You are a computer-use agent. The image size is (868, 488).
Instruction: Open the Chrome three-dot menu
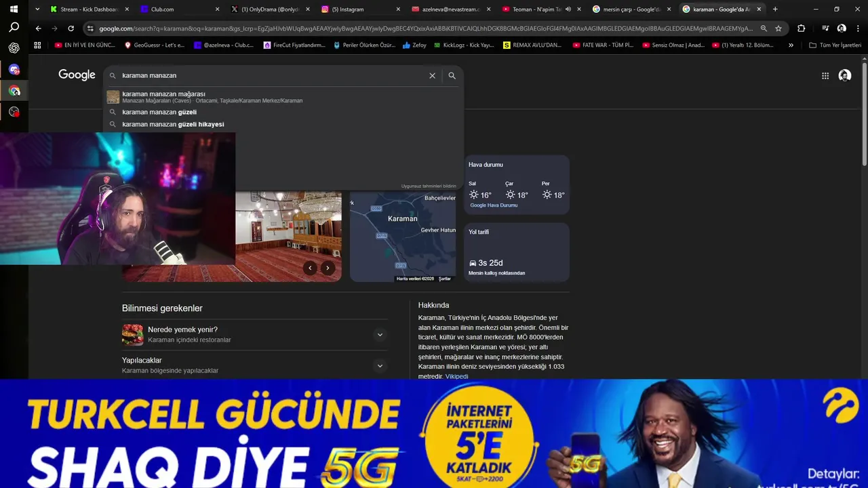[857, 28]
